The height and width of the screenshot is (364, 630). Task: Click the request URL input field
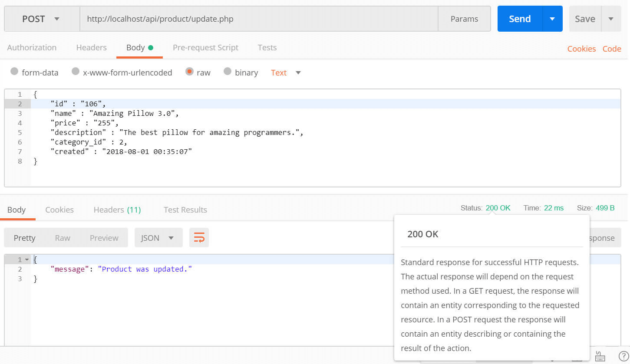click(258, 19)
